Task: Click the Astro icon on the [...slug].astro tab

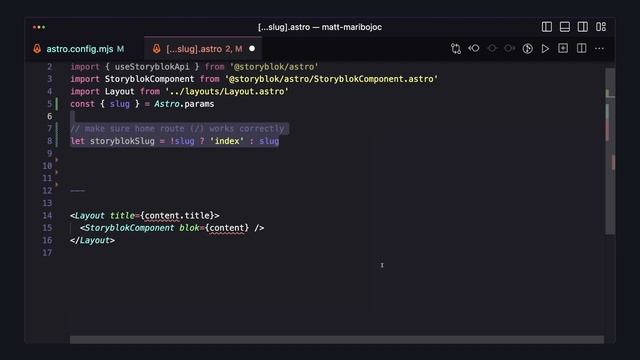Action: coord(156,49)
